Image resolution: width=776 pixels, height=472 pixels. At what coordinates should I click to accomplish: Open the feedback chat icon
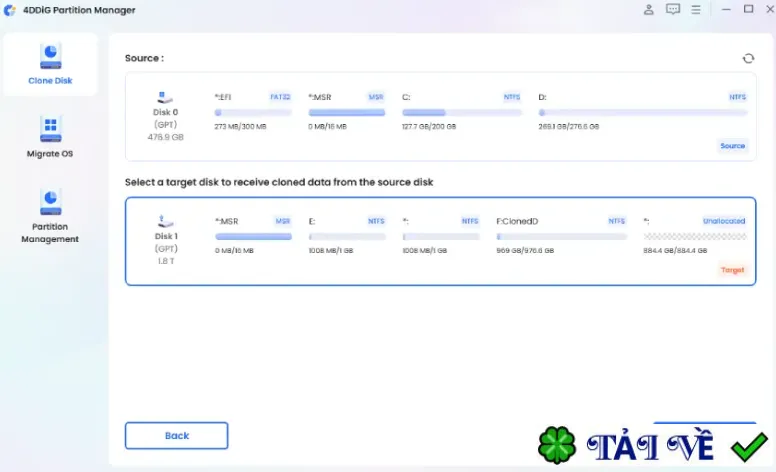pyautogui.click(x=673, y=9)
